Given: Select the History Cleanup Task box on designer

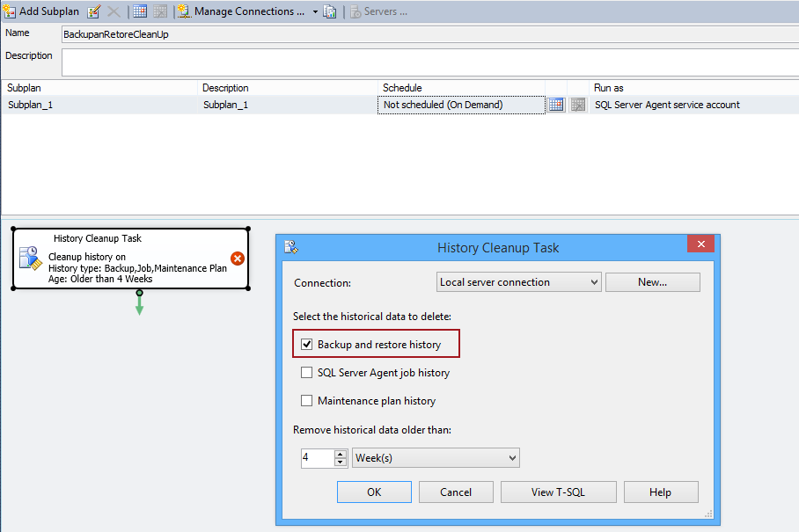Looking at the screenshot, I should 131,259.
